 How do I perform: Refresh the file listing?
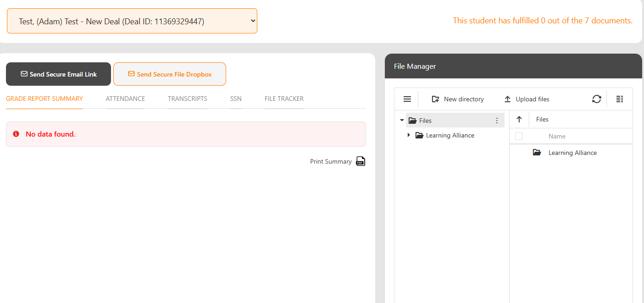click(x=596, y=99)
